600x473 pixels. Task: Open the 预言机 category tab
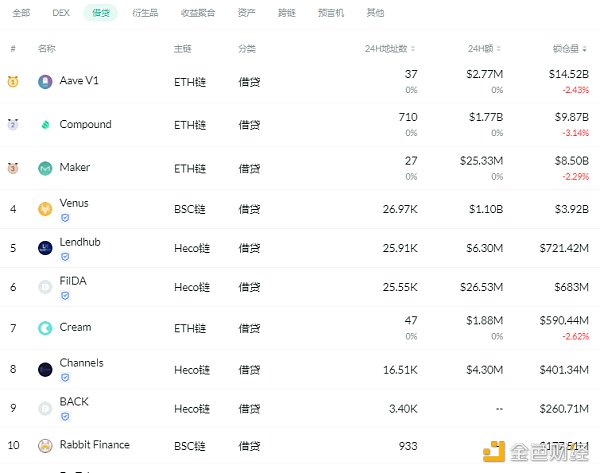333,13
